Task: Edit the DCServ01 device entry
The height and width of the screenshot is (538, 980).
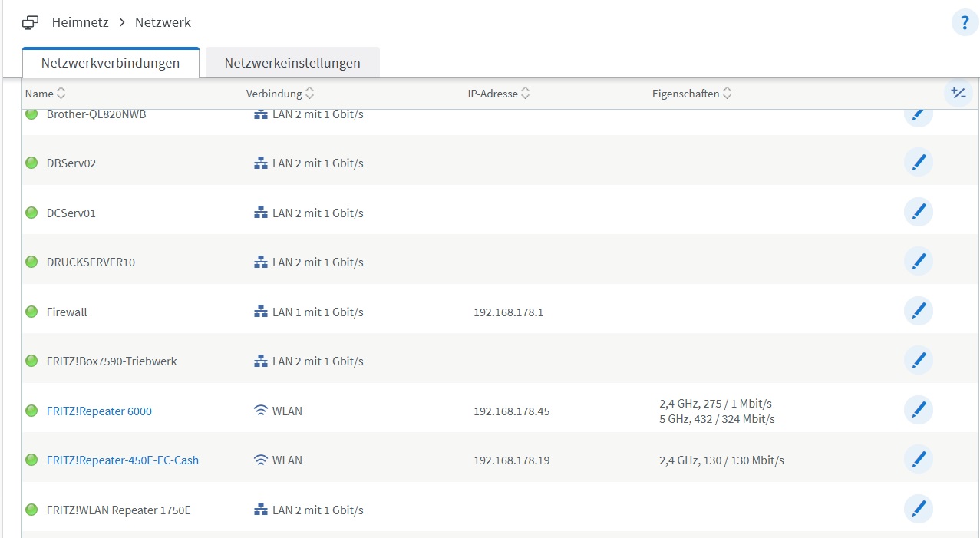Action: coord(918,213)
